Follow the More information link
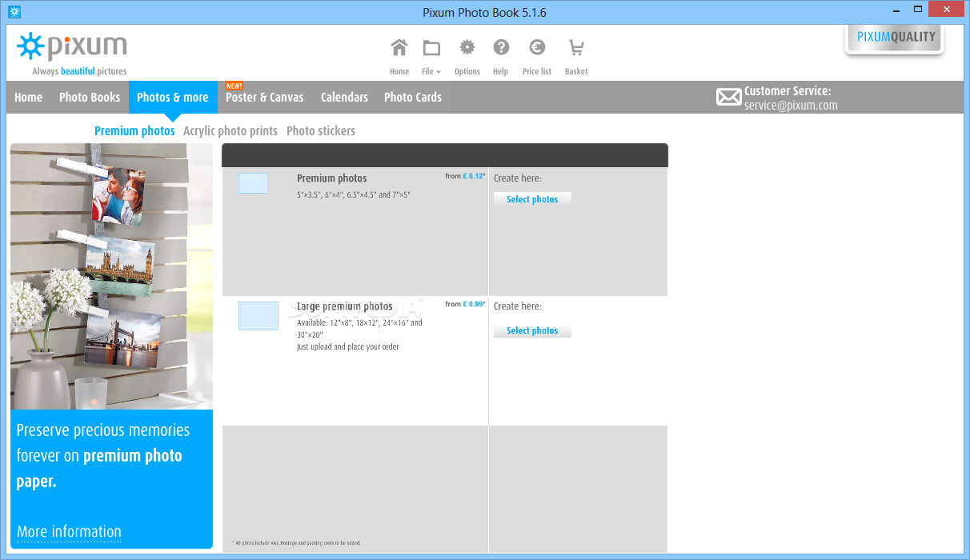Image resolution: width=970 pixels, height=560 pixels. click(69, 532)
